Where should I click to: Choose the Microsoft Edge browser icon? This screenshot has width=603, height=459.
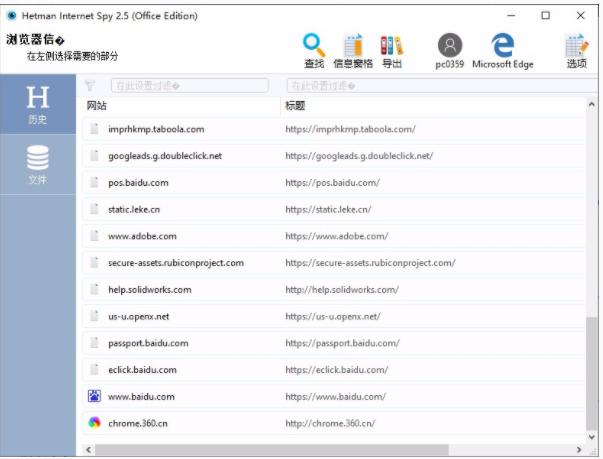tap(503, 46)
